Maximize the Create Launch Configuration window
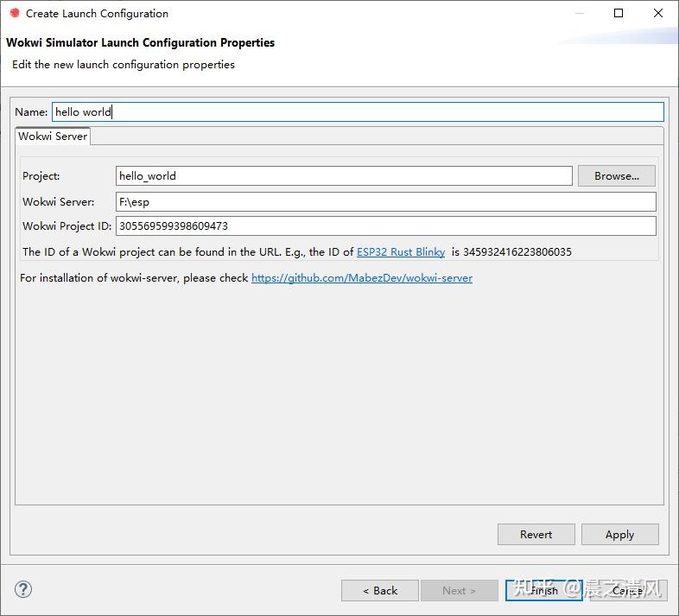This screenshot has width=679, height=616. [x=619, y=13]
